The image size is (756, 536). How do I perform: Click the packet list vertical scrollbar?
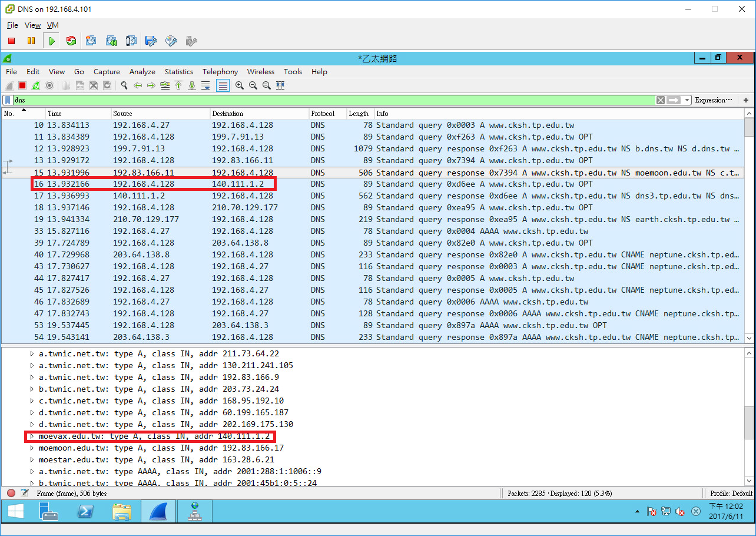point(749,226)
